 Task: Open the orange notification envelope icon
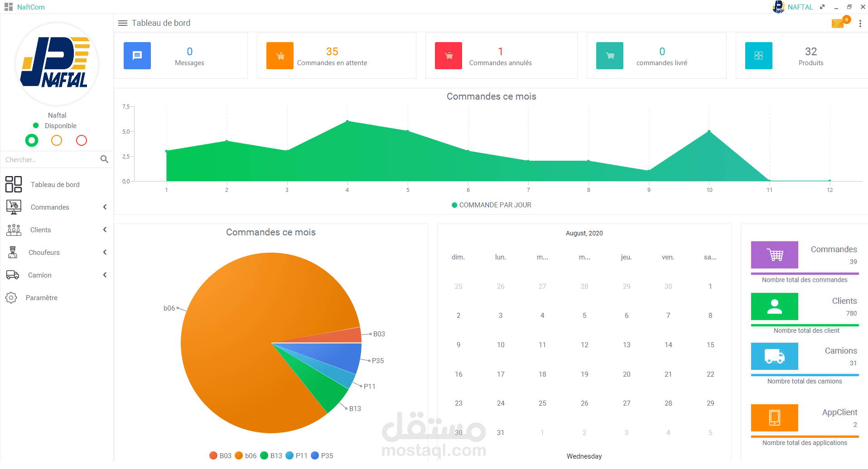(838, 23)
